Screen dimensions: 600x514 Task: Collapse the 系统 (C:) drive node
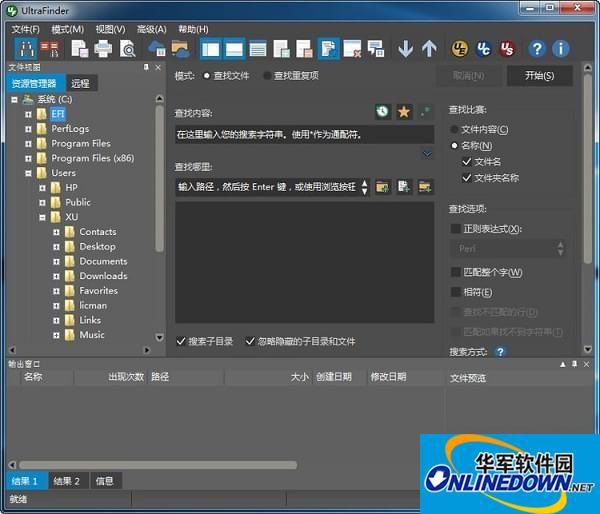point(15,100)
